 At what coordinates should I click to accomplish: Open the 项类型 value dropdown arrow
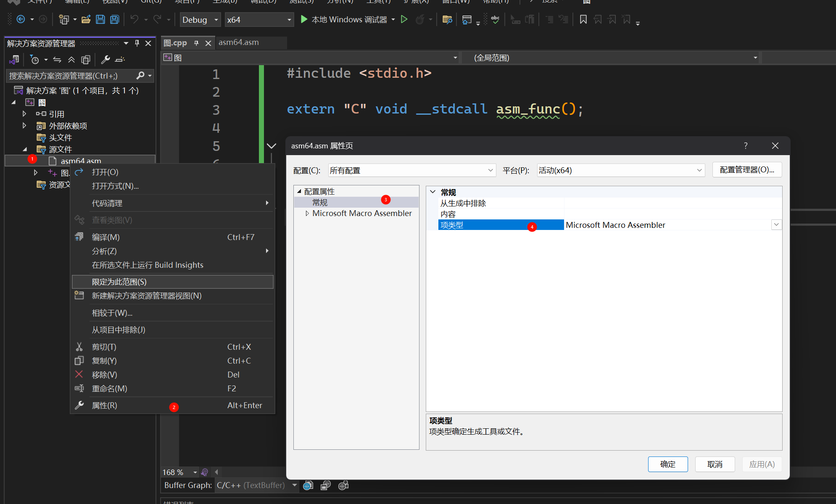coord(776,225)
